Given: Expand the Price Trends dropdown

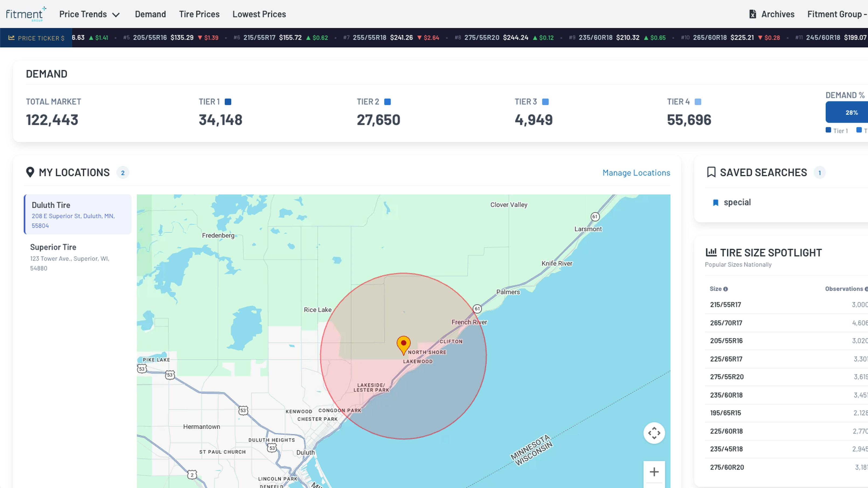Looking at the screenshot, I should [89, 14].
